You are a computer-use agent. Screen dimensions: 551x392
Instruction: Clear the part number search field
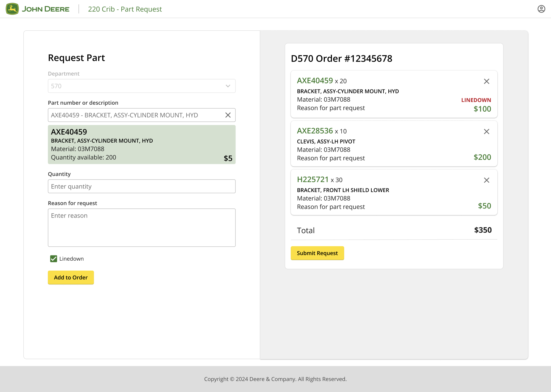pyautogui.click(x=228, y=115)
